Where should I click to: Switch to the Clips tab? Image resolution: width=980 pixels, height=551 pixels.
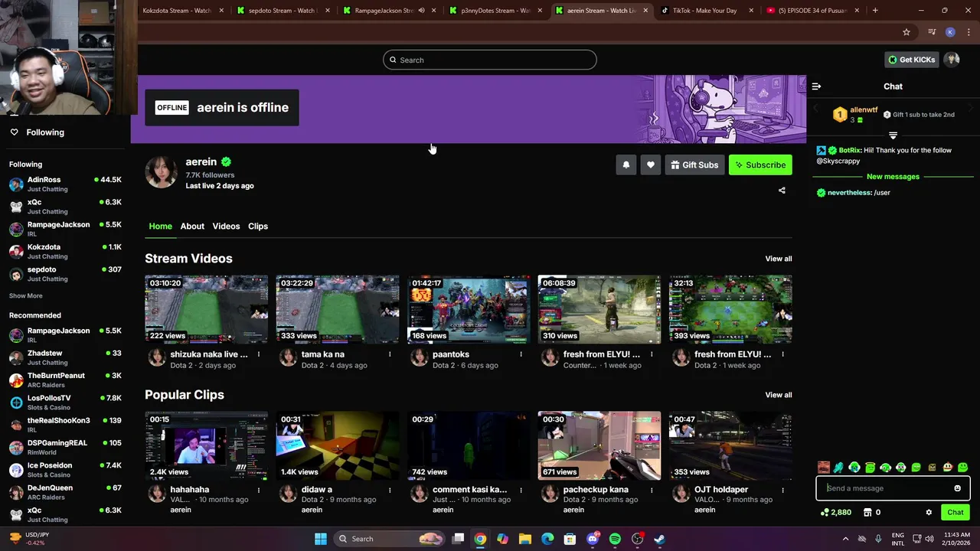point(258,227)
